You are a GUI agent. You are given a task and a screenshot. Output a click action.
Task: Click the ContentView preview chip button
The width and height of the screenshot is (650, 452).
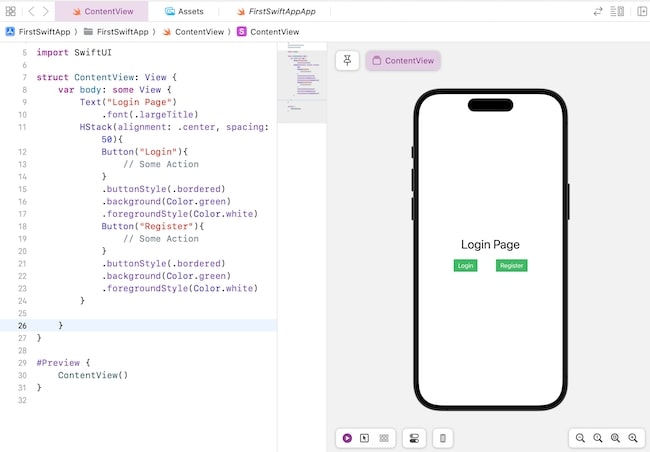pos(403,61)
